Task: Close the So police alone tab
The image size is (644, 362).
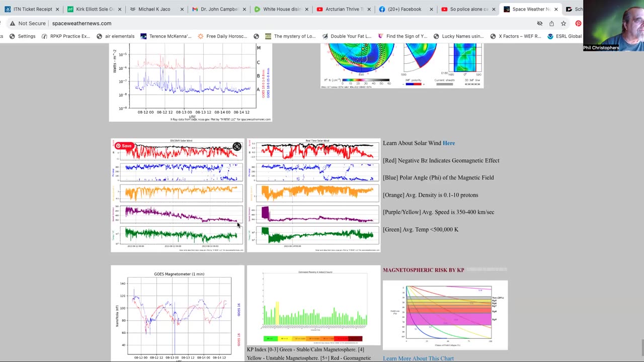Action: point(494,9)
